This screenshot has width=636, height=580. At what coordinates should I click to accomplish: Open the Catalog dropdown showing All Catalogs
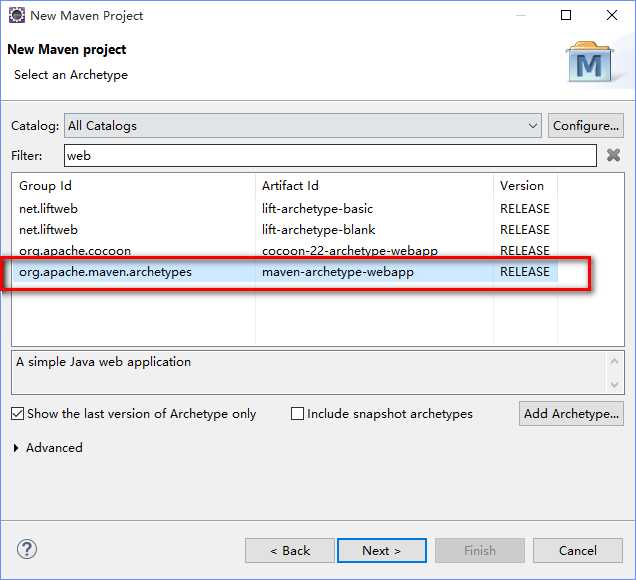tap(303, 126)
